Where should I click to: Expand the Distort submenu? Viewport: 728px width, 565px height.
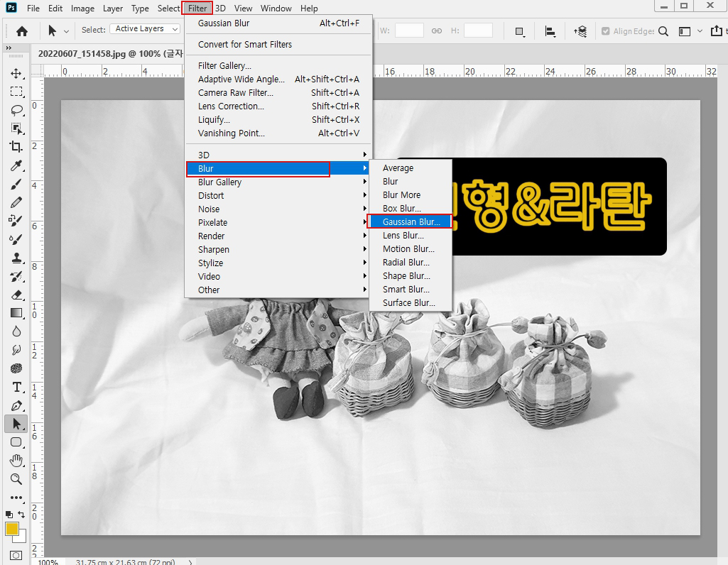pos(278,195)
